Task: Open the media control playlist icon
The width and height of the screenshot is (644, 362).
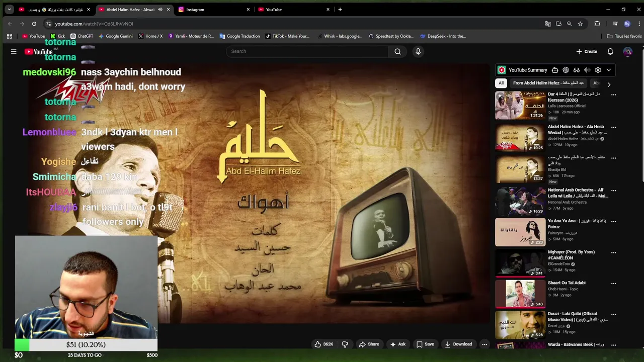Action: click(x=615, y=24)
